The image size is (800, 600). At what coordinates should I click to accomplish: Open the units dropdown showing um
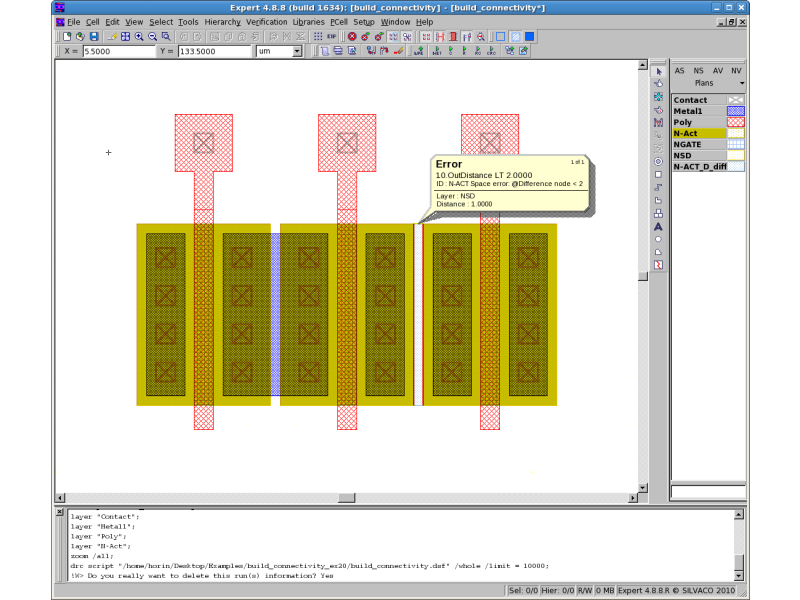[x=279, y=51]
